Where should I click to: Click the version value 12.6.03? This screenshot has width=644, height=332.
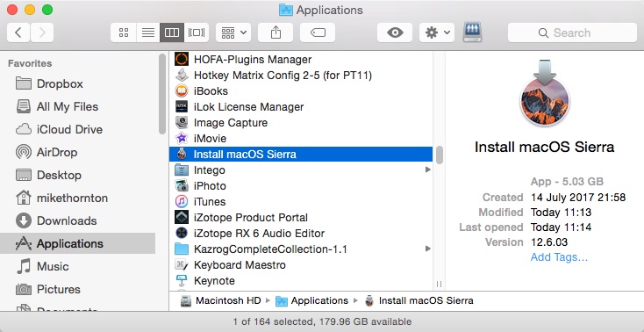(x=549, y=242)
